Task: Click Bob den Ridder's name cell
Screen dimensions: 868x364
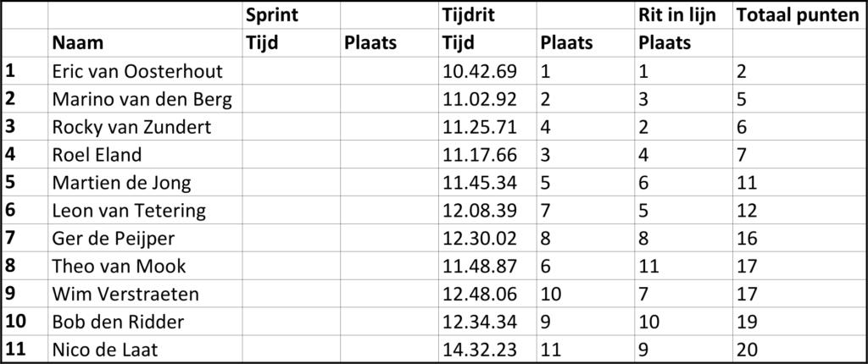Action: click(x=117, y=322)
